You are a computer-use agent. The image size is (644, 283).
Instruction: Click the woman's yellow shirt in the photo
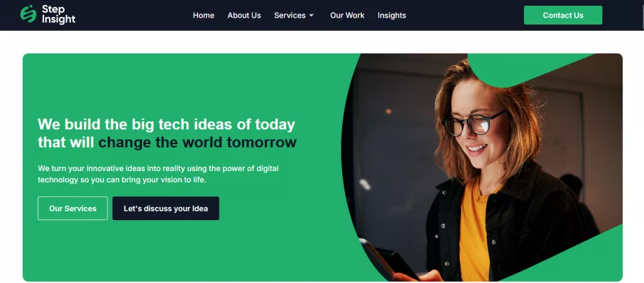click(x=477, y=230)
